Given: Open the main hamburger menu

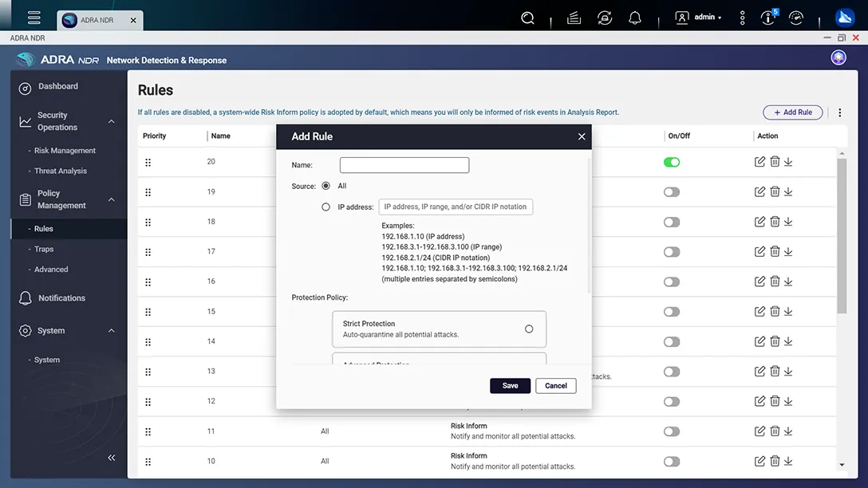Looking at the screenshot, I should [34, 18].
